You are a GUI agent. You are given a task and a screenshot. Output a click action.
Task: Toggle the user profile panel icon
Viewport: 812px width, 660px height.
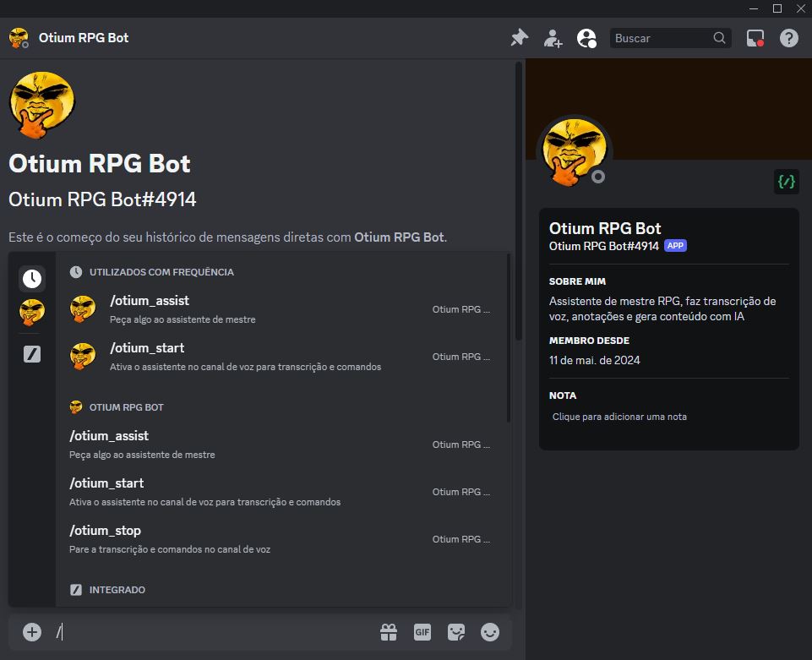pos(586,38)
